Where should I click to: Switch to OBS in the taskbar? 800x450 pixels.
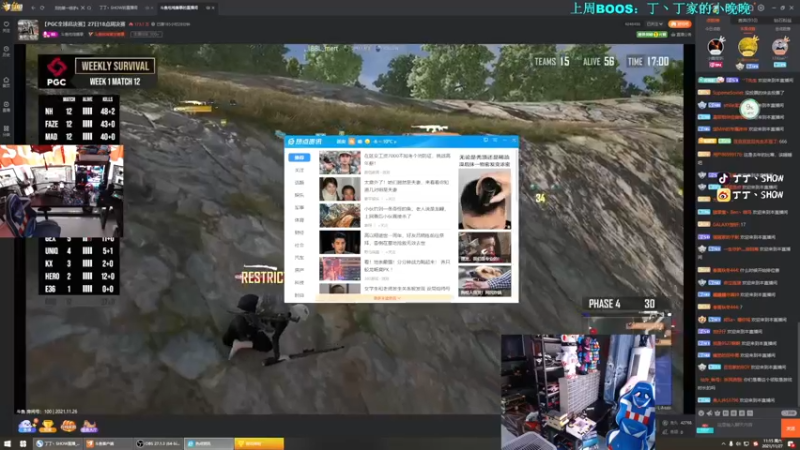coord(158,444)
